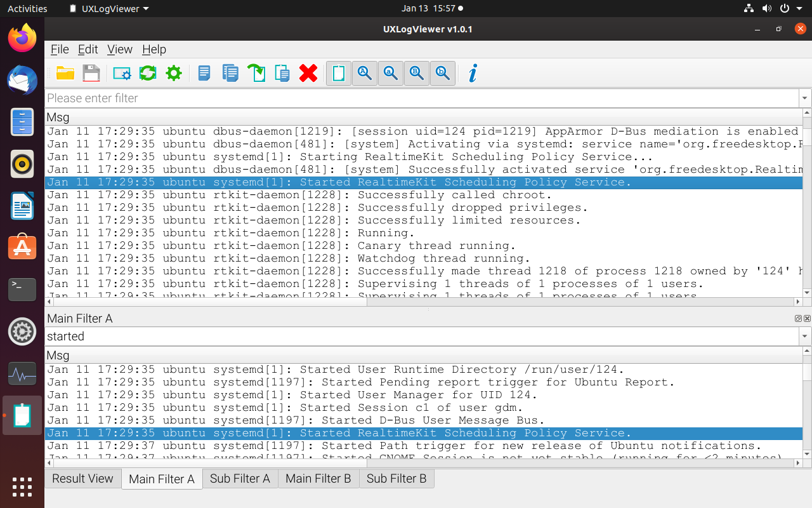812x508 pixels.
Task: Click the magnifier-A search icon
Action: (364, 72)
